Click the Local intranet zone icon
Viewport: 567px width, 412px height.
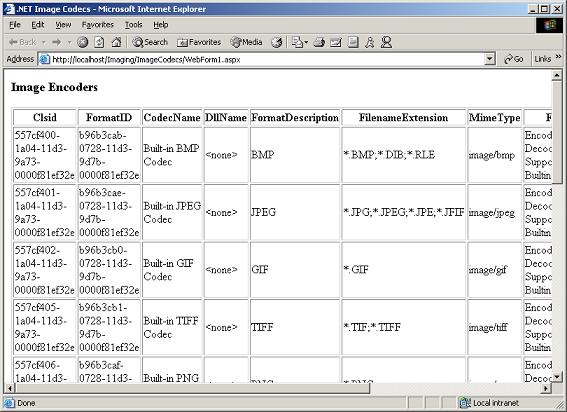(464, 403)
